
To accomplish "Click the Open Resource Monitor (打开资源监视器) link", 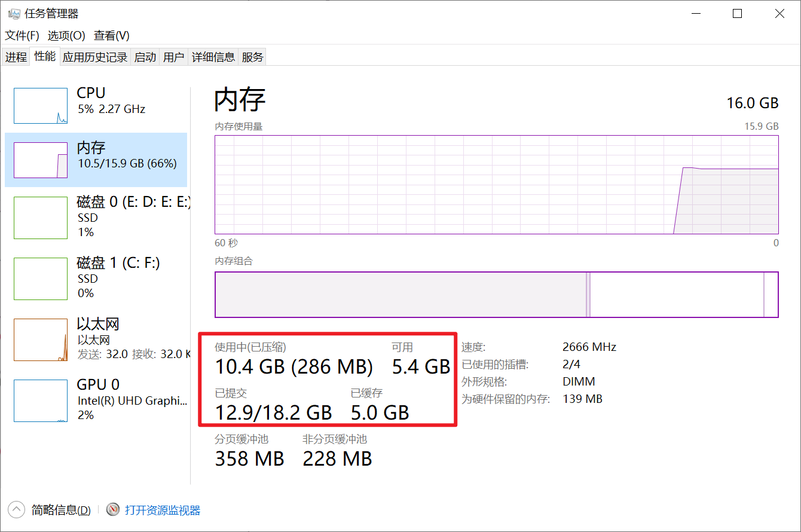I will pos(163,510).
